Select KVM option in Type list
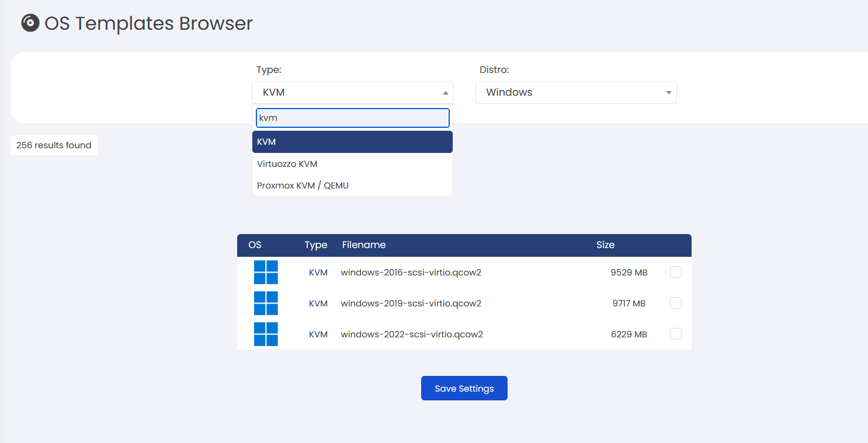 pos(352,142)
